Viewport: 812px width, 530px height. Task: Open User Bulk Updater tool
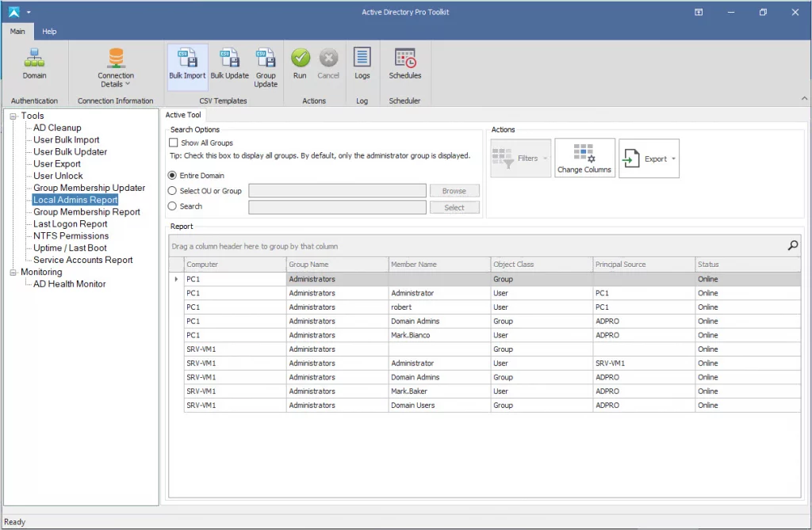[70, 151]
